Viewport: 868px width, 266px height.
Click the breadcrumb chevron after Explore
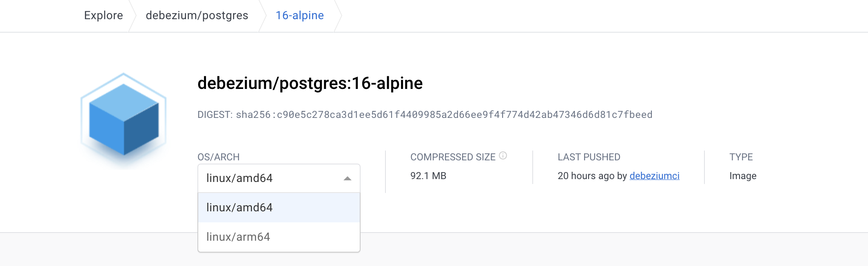coord(133,16)
